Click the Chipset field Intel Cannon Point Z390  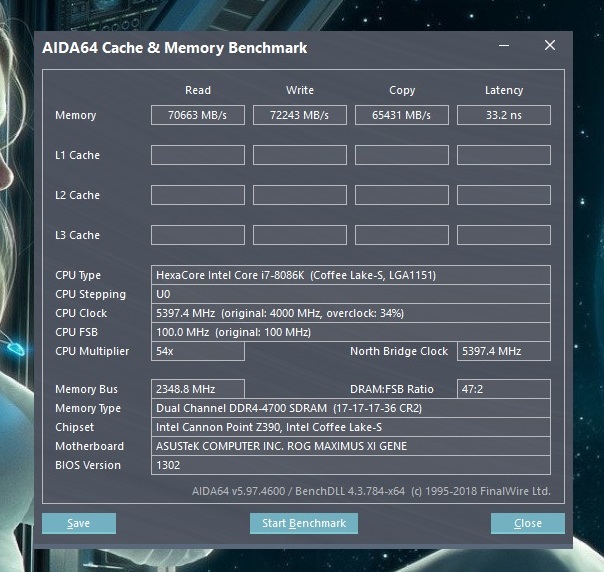[x=351, y=427]
